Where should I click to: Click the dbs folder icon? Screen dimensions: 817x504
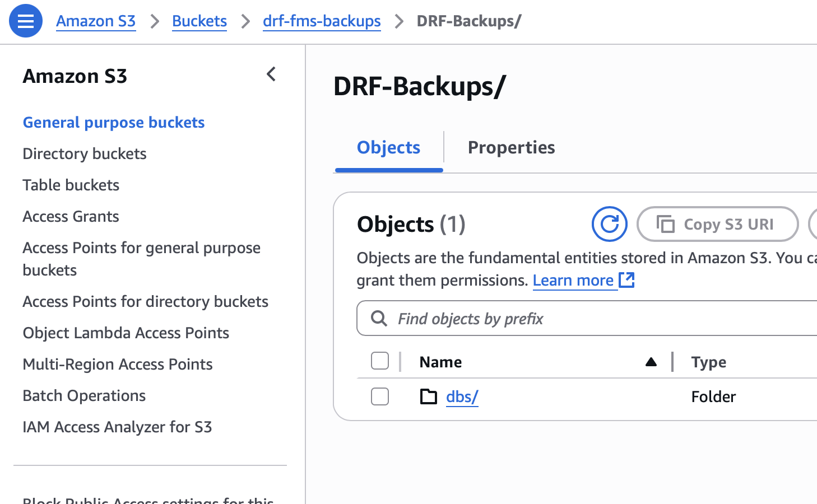(x=429, y=396)
